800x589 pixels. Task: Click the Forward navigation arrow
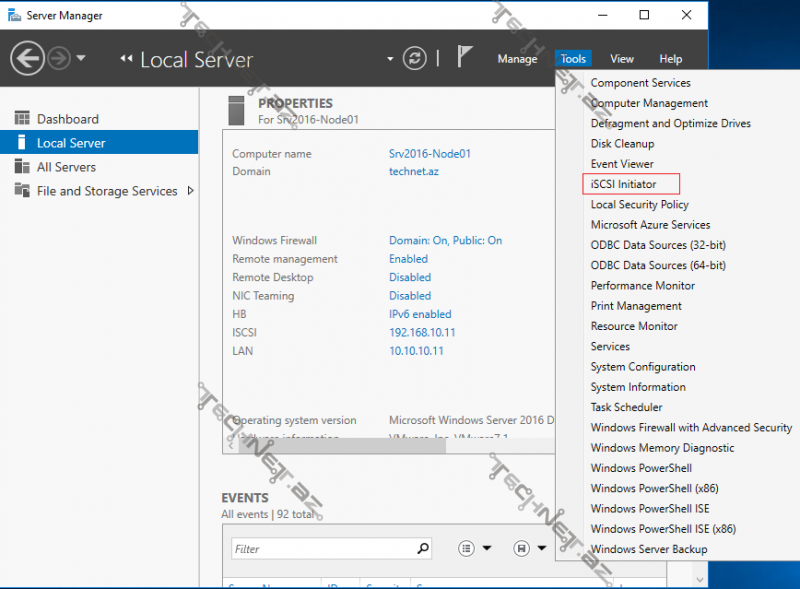(x=60, y=59)
